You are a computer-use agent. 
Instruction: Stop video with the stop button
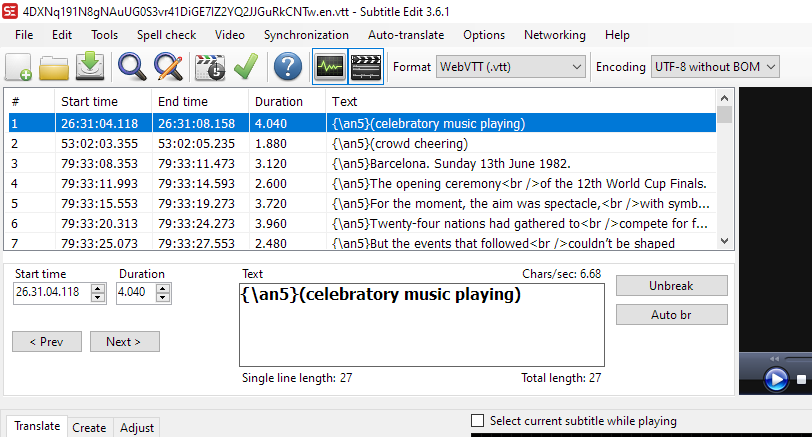coord(801,380)
